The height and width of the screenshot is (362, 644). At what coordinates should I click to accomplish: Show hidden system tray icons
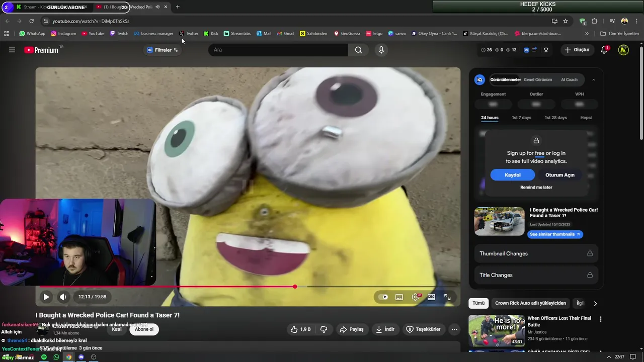point(609,357)
